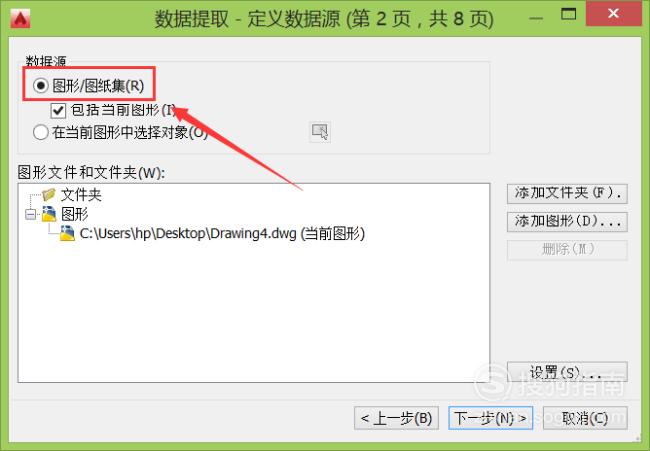Select the 文件夹 tree item
Screen dimensions: 650x451
81,194
